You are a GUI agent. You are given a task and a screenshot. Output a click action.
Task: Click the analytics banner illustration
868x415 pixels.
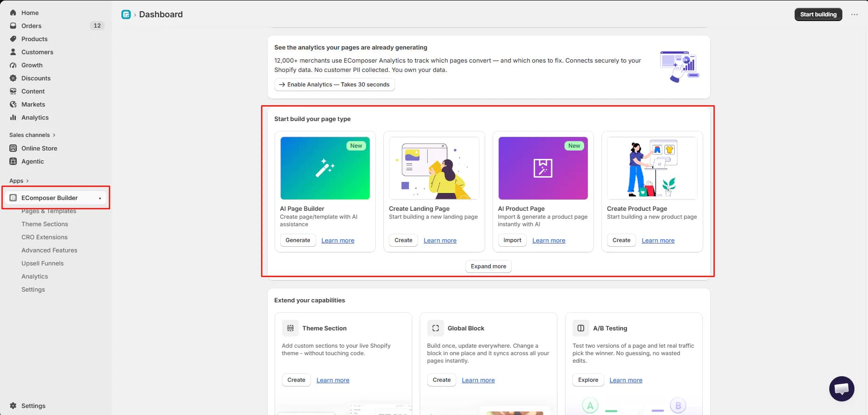pos(680,67)
